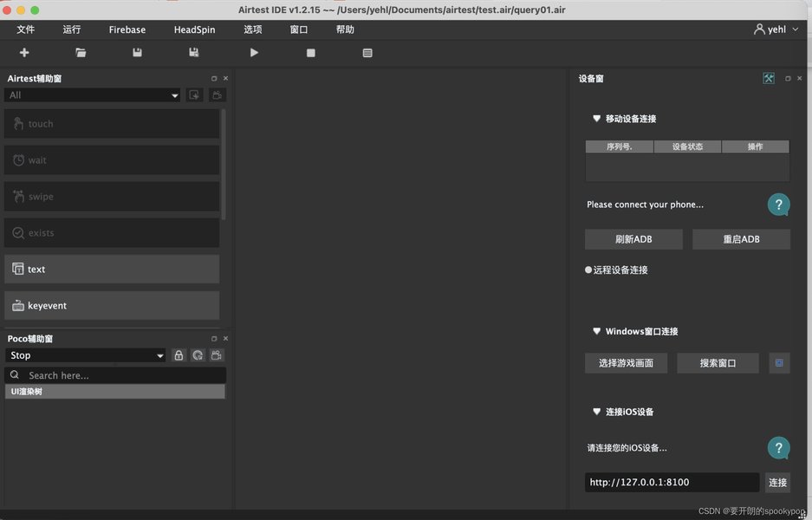Open the Firebase menu

point(127,29)
